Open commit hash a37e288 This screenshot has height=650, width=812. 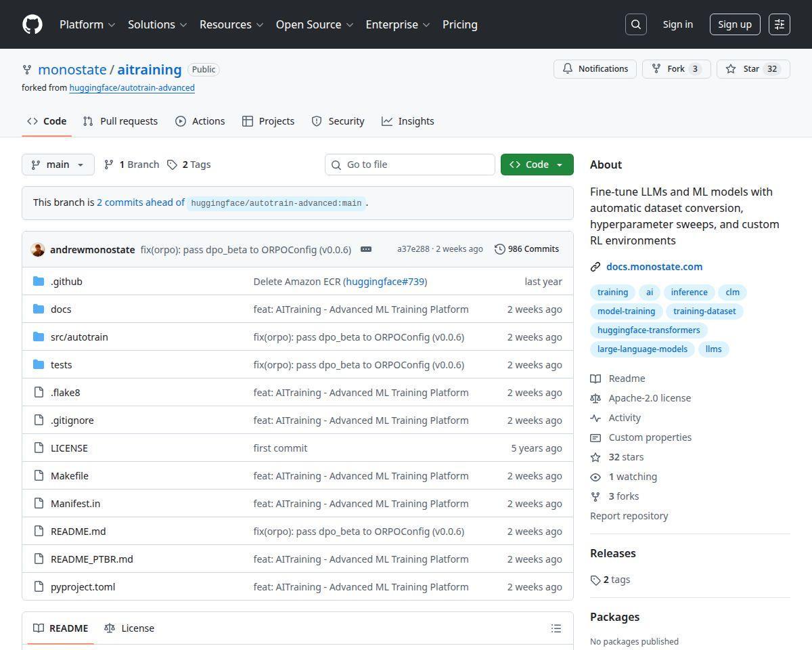coord(413,249)
